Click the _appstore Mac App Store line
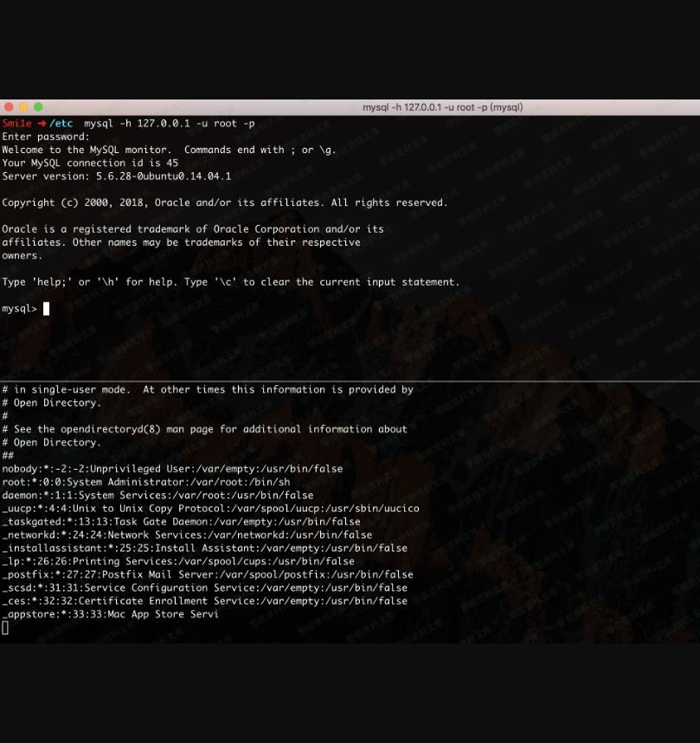The height and width of the screenshot is (743, 700). click(x=110, y=614)
